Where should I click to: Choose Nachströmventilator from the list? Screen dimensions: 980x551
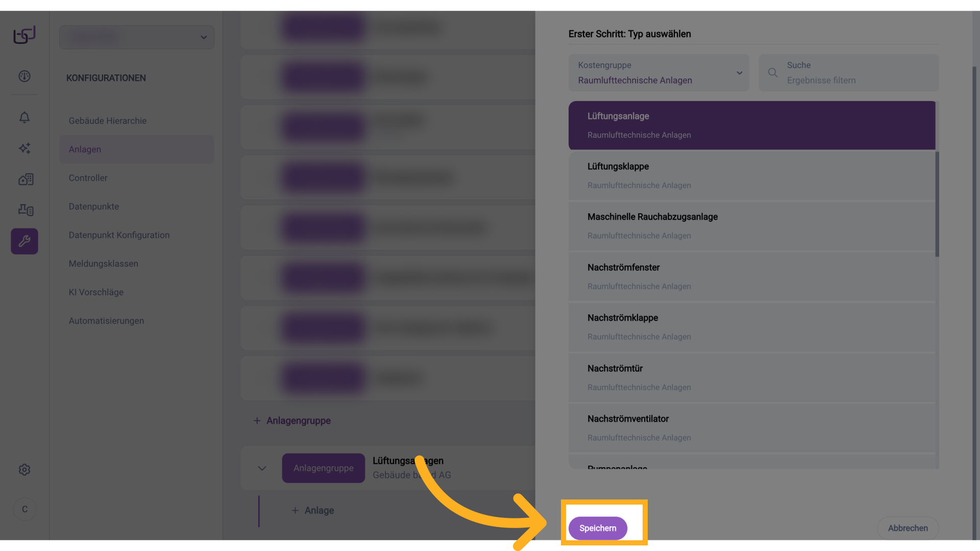click(x=751, y=428)
